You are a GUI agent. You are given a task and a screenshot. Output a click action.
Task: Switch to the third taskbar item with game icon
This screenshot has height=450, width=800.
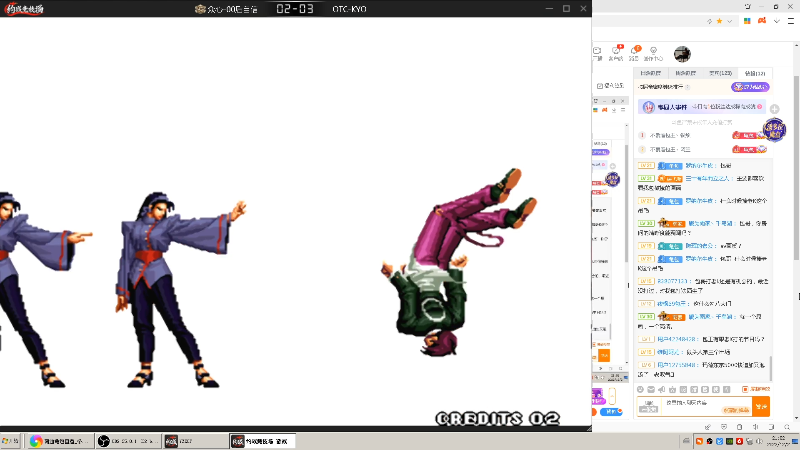[x=196, y=441]
